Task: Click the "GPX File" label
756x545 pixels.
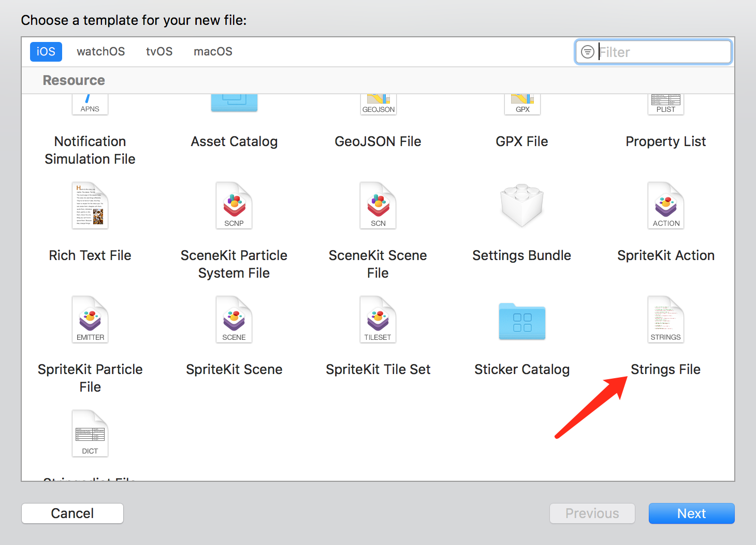Action: [x=522, y=141]
